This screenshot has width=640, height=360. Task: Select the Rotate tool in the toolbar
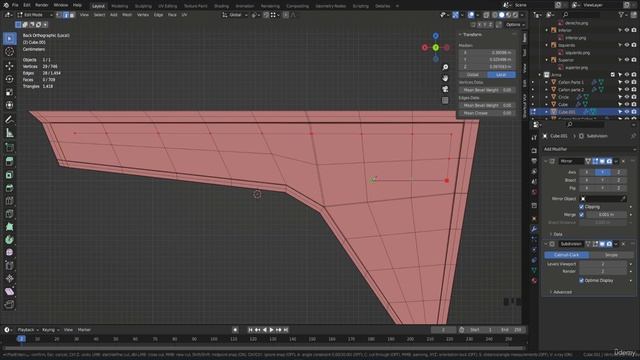tap(9, 79)
